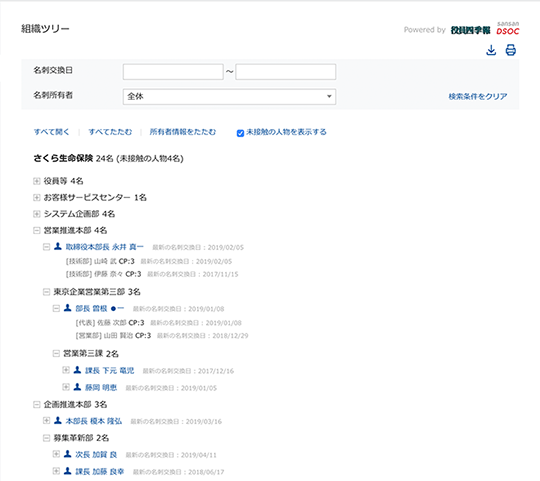Click 役員等 4名 label
This screenshot has height=481, width=540.
point(63,181)
